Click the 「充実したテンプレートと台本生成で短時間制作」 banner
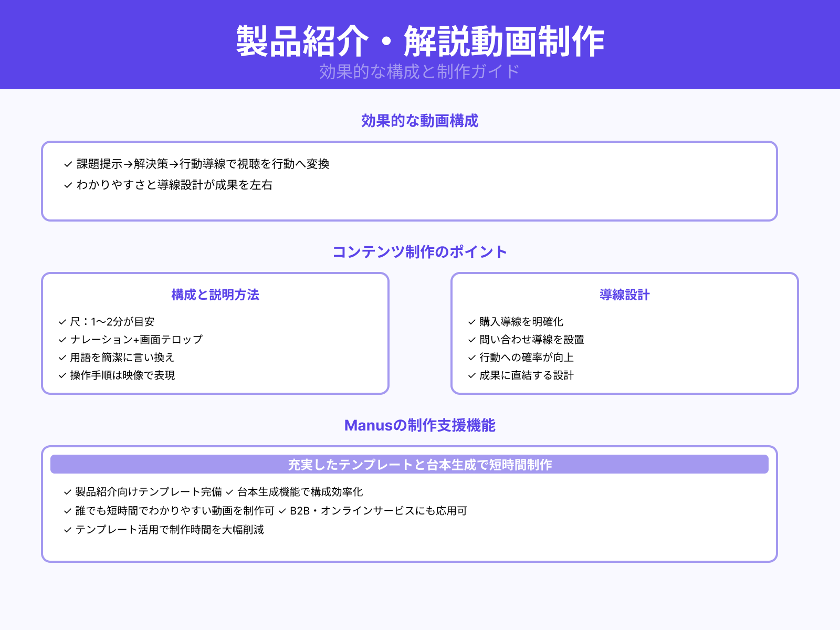This screenshot has height=630, width=840. pos(419,464)
